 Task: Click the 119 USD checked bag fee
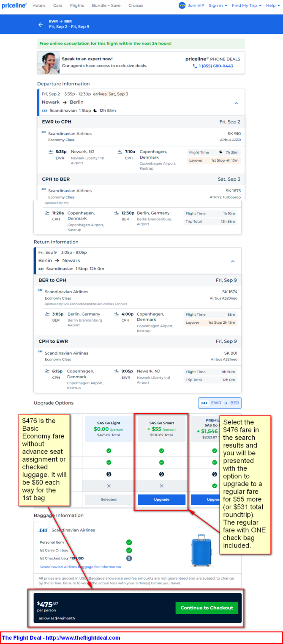[x=77, y=558]
